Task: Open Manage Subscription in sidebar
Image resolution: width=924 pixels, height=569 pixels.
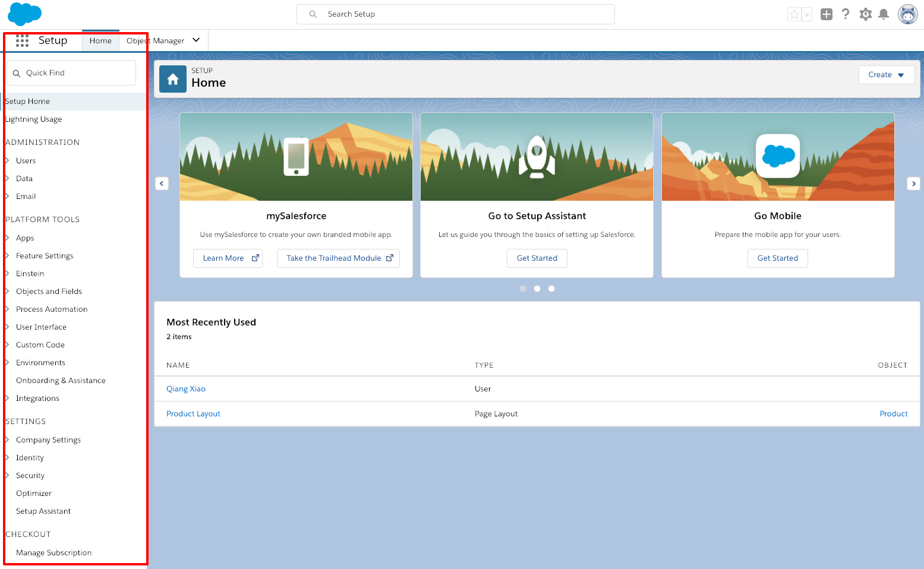Action: click(x=53, y=553)
